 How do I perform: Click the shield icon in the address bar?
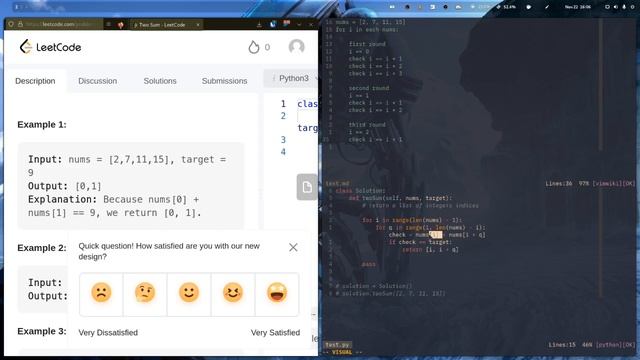pos(11,24)
